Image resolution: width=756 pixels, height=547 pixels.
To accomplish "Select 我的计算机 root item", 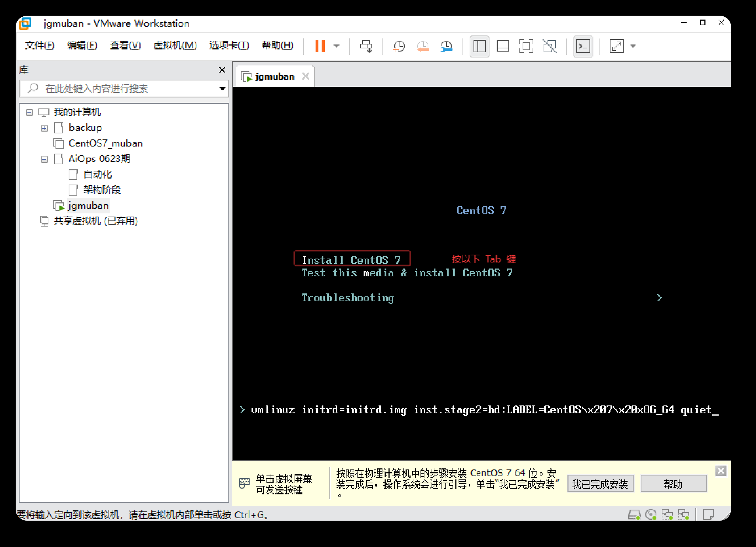I will pyautogui.click(x=77, y=112).
